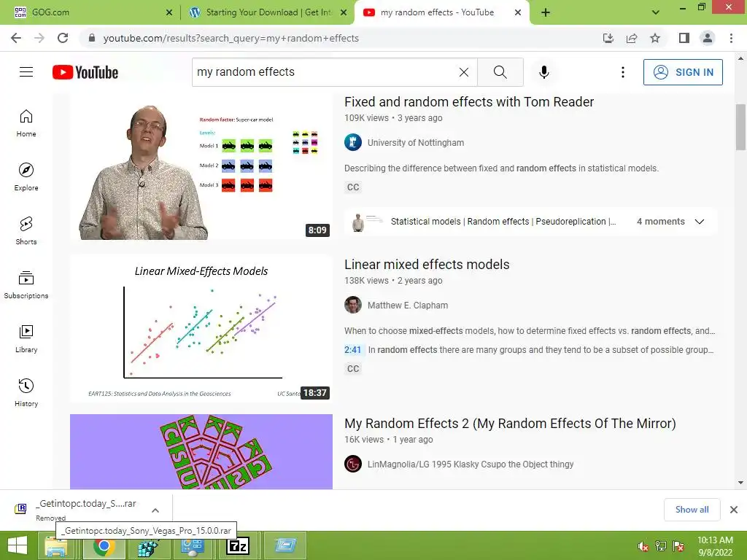Close the downloads bar
The image size is (747, 560).
(x=734, y=510)
